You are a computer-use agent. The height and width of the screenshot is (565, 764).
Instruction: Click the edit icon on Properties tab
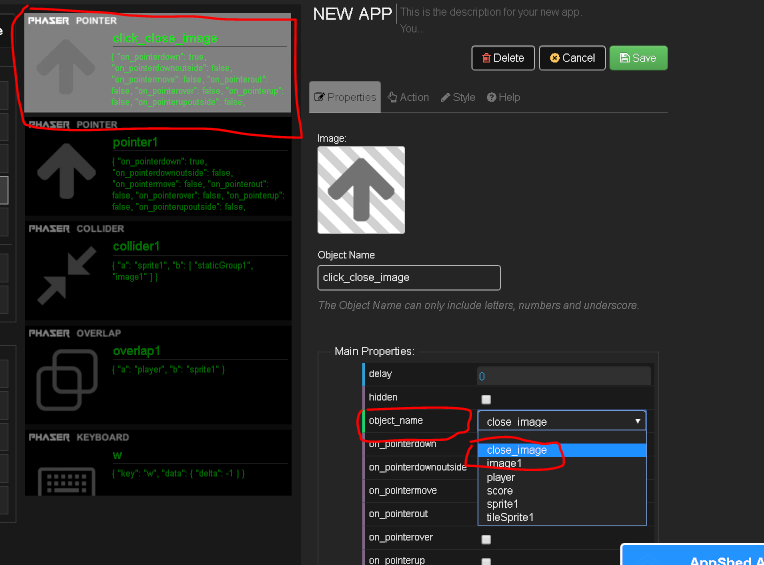319,97
